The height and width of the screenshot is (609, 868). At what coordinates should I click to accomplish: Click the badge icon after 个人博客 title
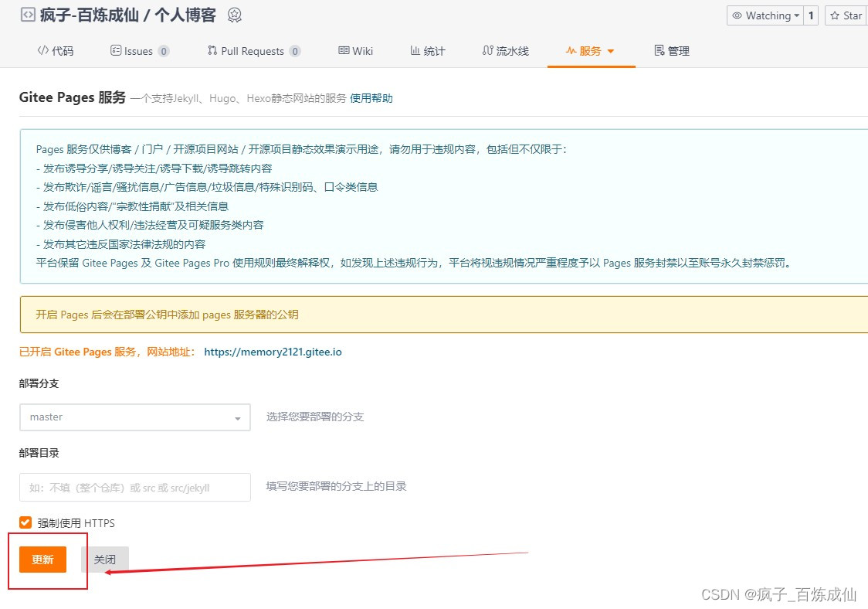tap(233, 14)
